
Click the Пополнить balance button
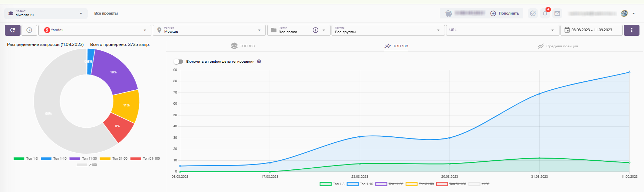point(504,14)
